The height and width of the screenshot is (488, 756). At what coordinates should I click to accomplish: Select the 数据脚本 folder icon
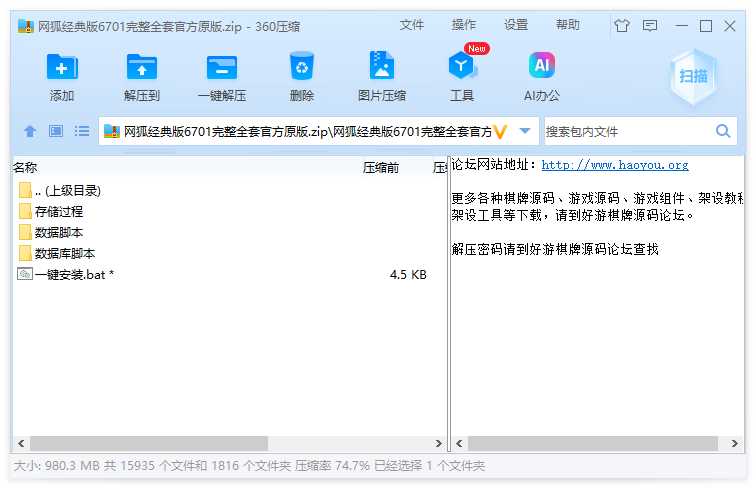click(x=25, y=232)
